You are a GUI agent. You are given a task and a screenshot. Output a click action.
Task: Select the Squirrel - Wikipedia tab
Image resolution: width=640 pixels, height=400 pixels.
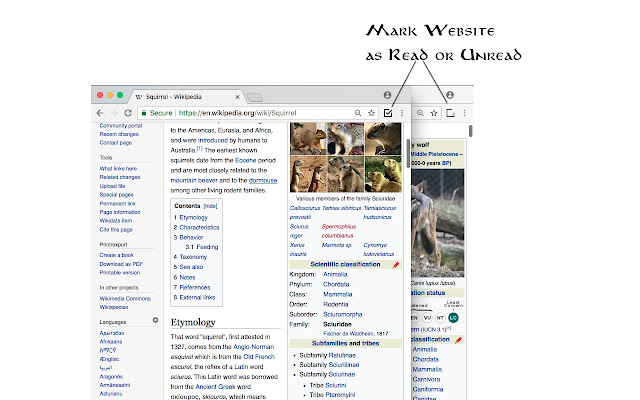(186, 97)
